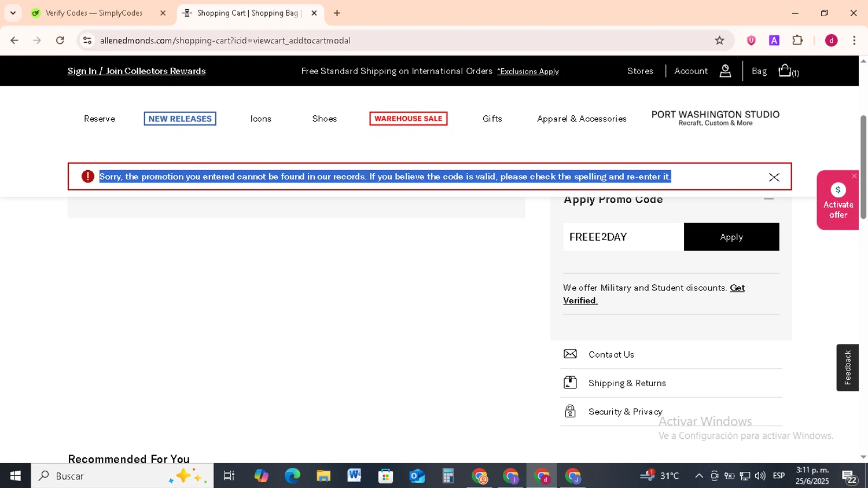Open the Extensions puzzle menu
Image resolution: width=868 pixels, height=488 pixels.
(797, 41)
